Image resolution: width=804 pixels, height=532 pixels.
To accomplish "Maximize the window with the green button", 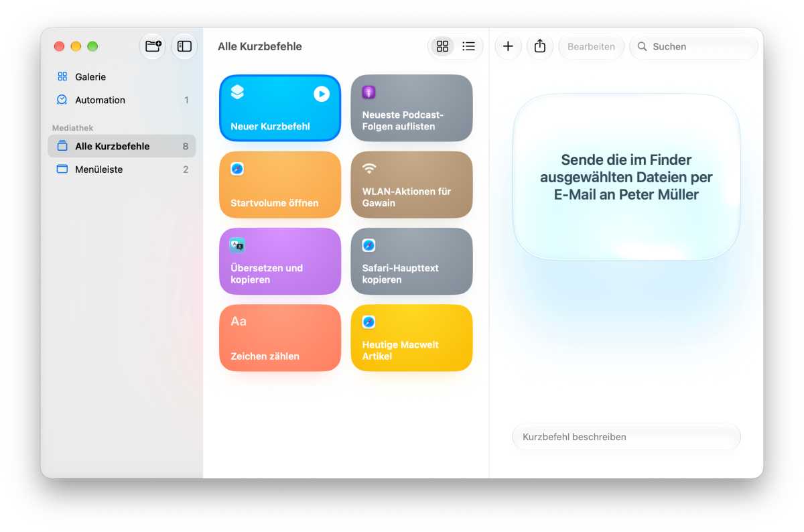I will point(92,46).
